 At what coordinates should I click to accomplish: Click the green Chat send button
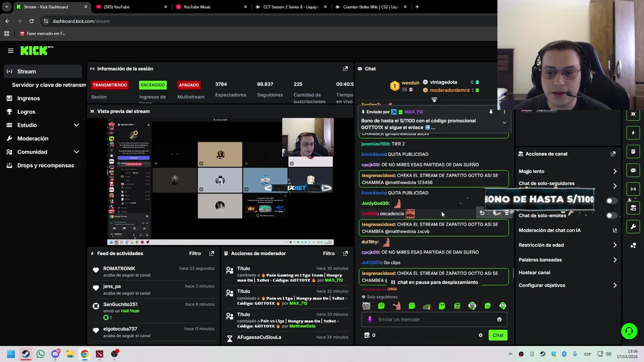pyautogui.click(x=498, y=335)
